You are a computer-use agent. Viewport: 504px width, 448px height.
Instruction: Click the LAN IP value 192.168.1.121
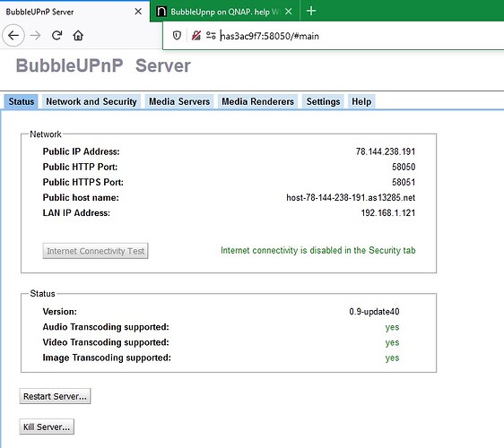tap(388, 213)
